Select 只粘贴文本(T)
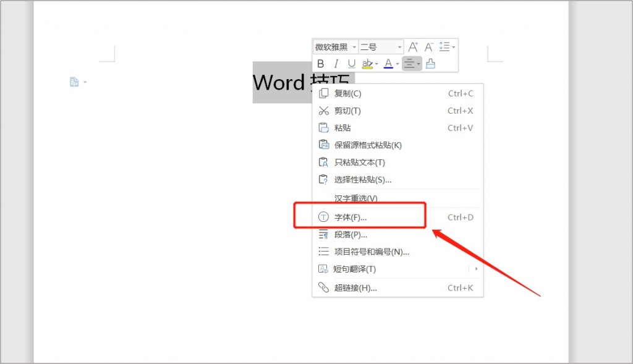Viewport: 633px width, 364px height. [397, 163]
